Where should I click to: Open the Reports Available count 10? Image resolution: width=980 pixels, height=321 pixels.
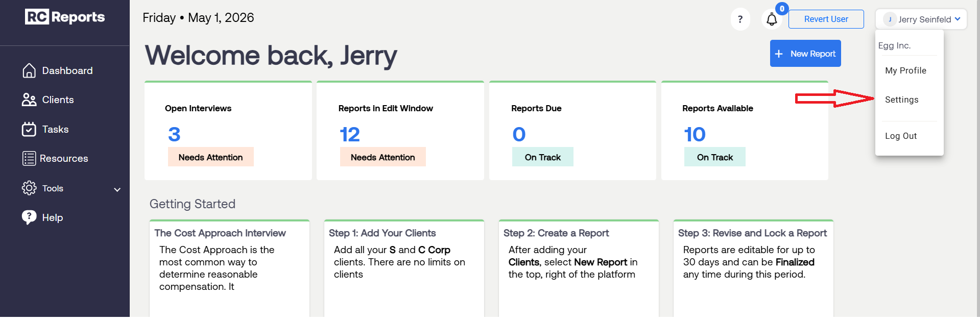coord(695,134)
